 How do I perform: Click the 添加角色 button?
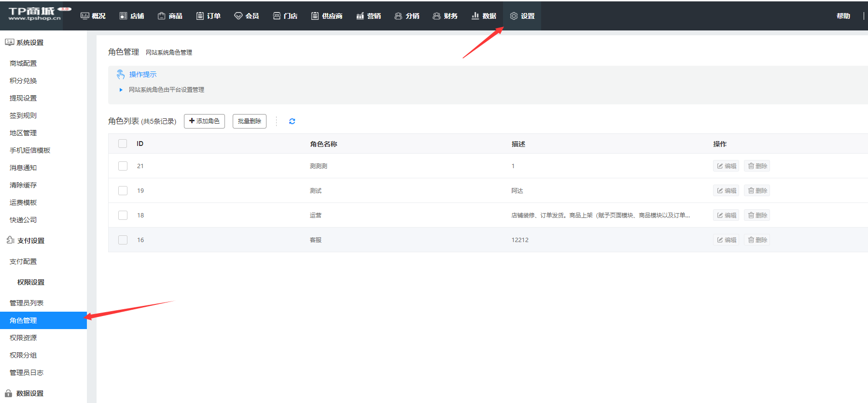coord(204,121)
